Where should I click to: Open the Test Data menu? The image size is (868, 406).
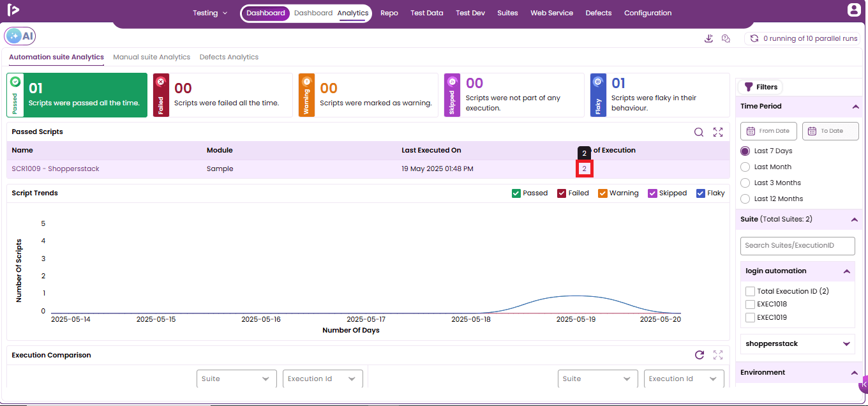427,13
